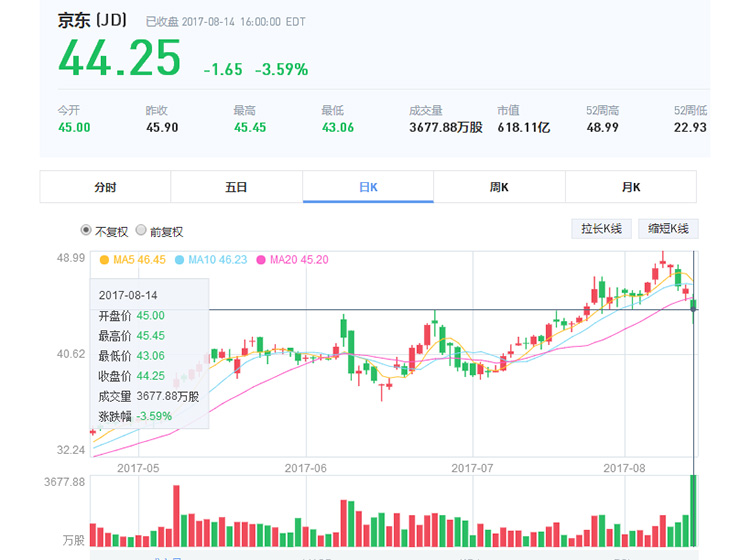Choose the 前复权 radio option
The width and height of the screenshot is (750, 560).
coord(141,231)
